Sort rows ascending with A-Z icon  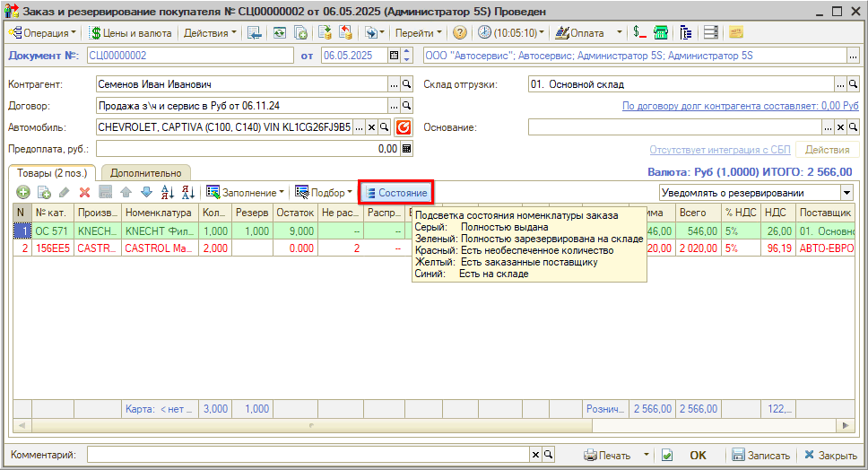[x=168, y=192]
